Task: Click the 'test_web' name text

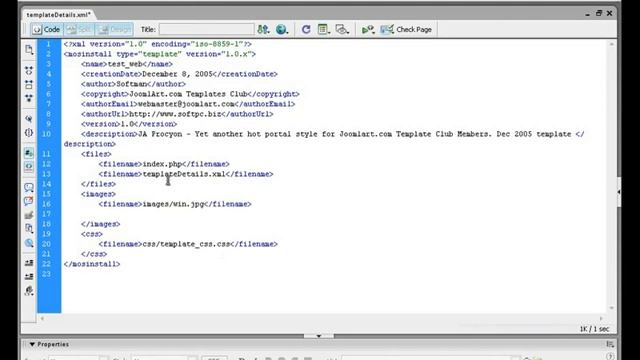Action: point(125,64)
